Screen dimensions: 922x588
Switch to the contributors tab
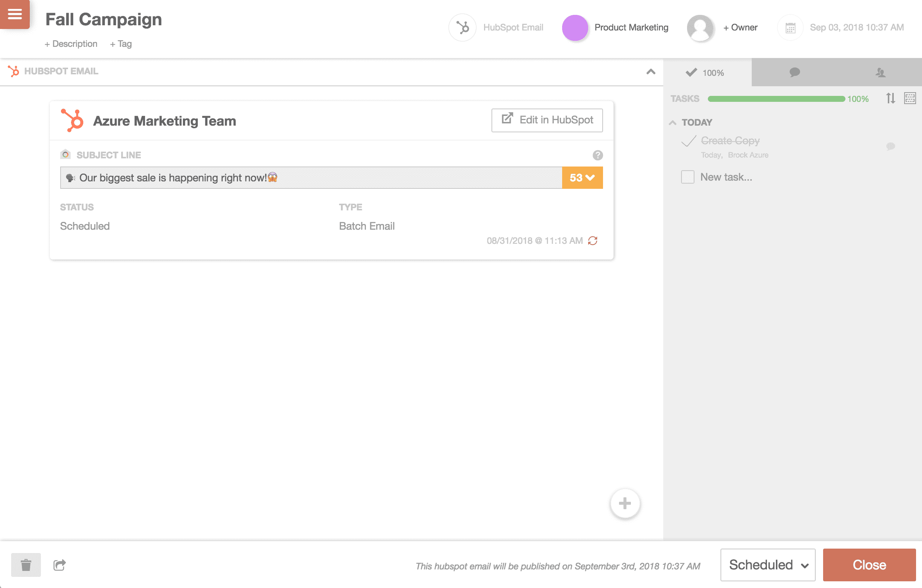tap(880, 72)
